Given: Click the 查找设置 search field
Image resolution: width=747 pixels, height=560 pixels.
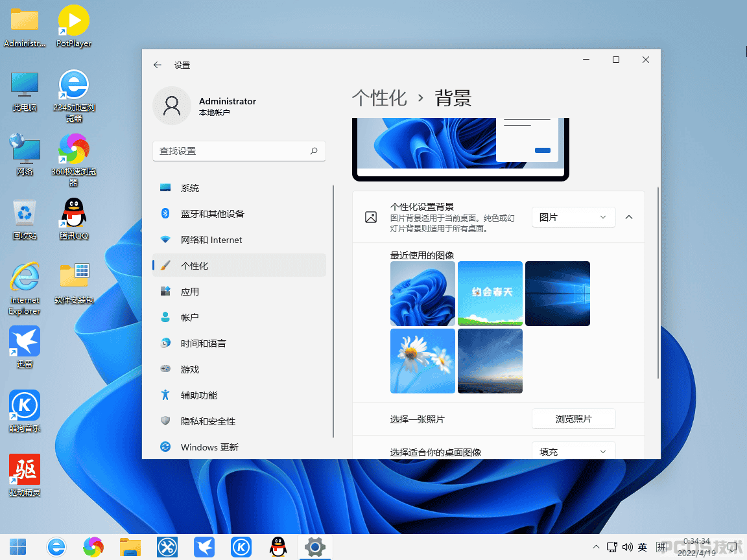Looking at the screenshot, I should coord(239,151).
